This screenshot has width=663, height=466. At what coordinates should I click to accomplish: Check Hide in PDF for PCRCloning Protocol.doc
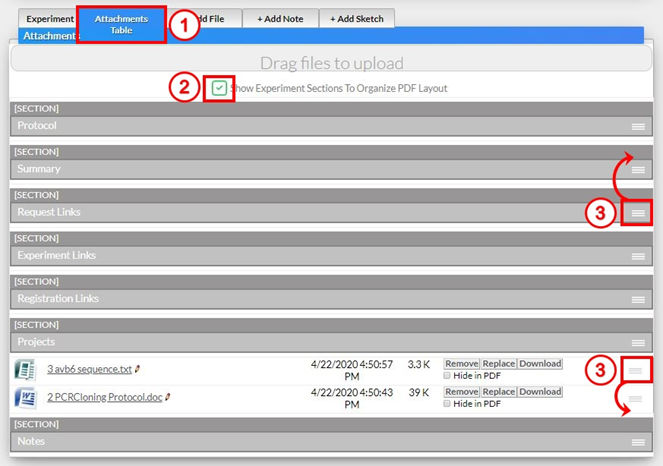pos(448,404)
